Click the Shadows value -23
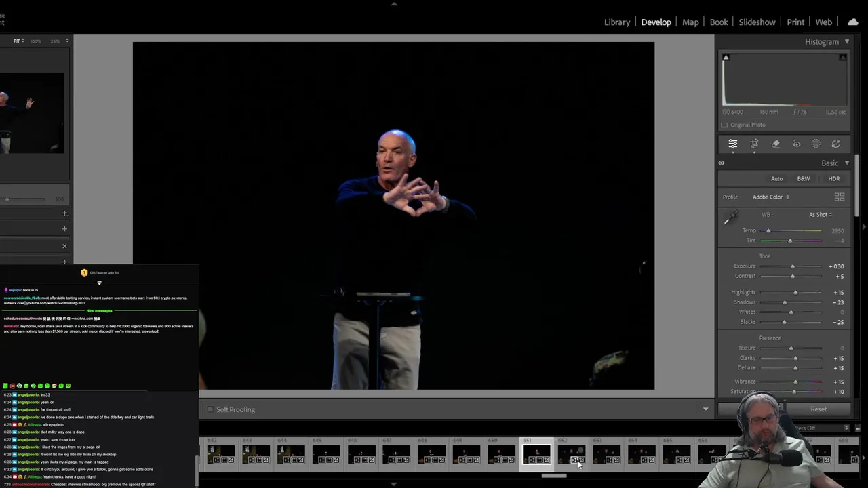 (x=838, y=302)
